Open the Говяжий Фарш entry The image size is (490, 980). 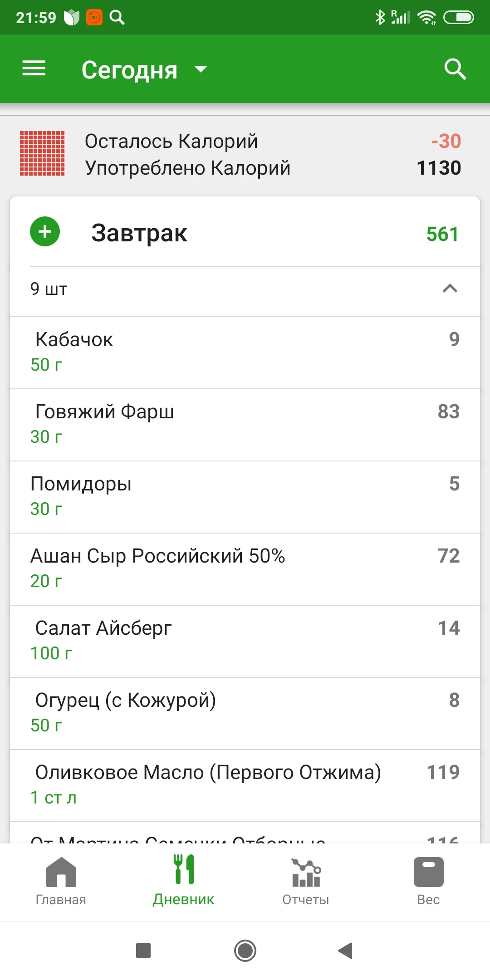[x=245, y=424]
